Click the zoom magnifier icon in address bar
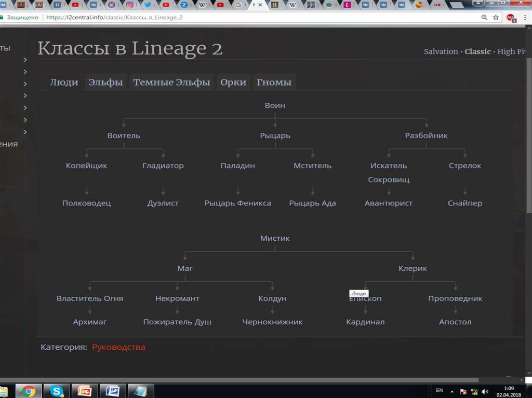Image resolution: width=532 pixels, height=398 pixels. click(484, 17)
